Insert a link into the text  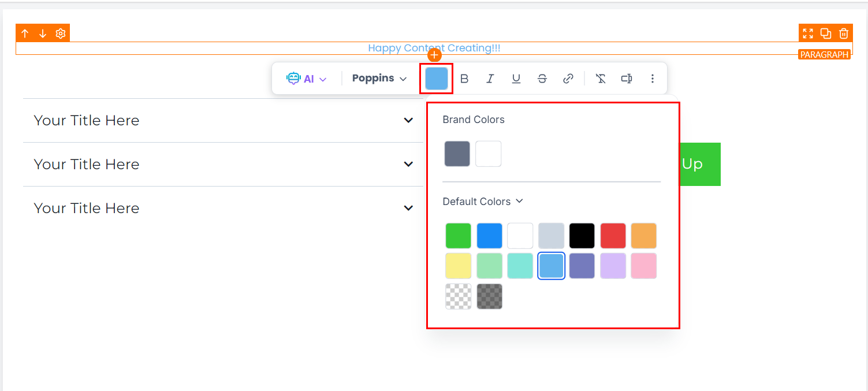coord(568,79)
